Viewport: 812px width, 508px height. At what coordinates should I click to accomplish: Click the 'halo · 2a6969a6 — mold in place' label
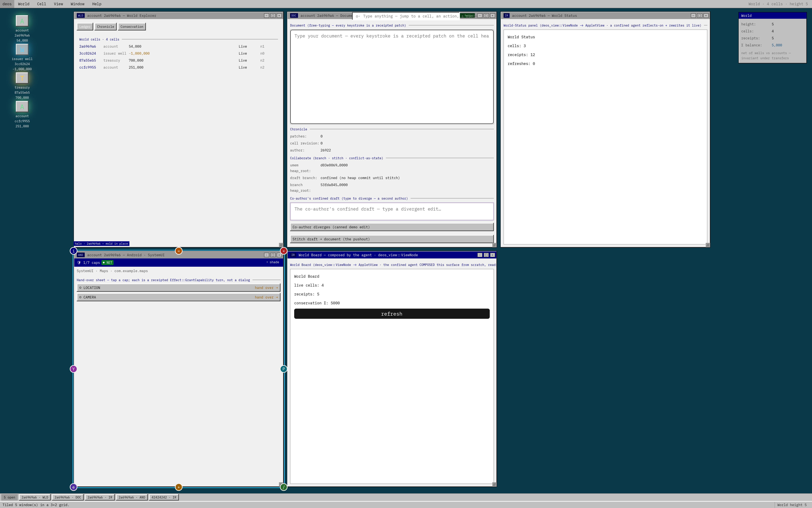101,244
